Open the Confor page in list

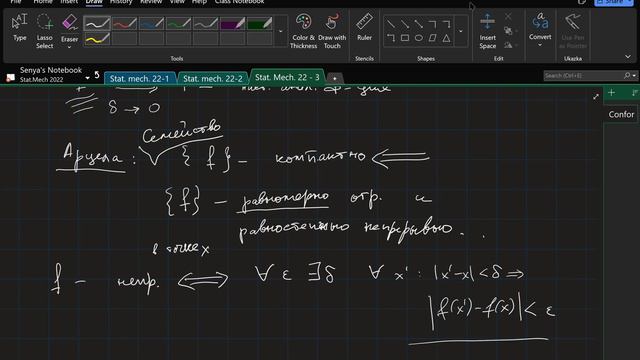click(x=621, y=114)
